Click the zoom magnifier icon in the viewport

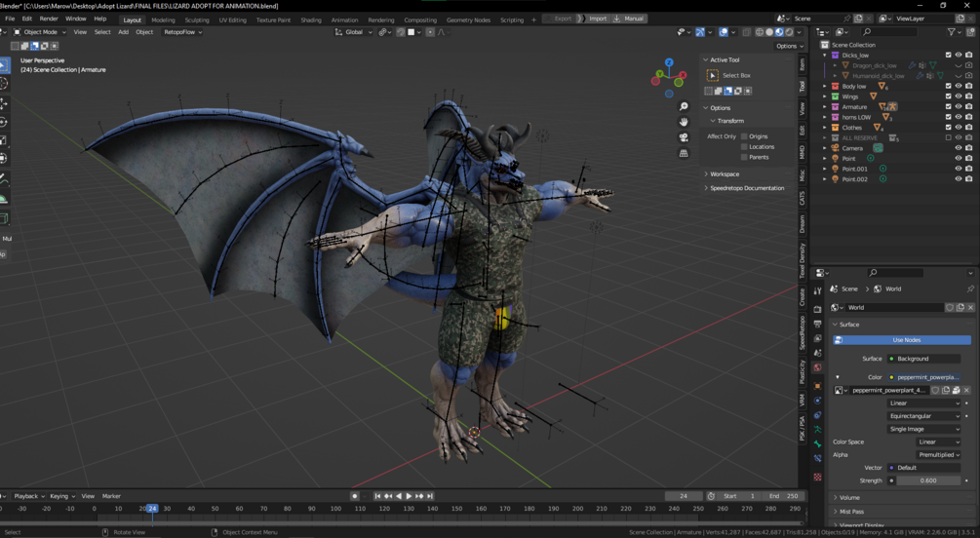[684, 106]
